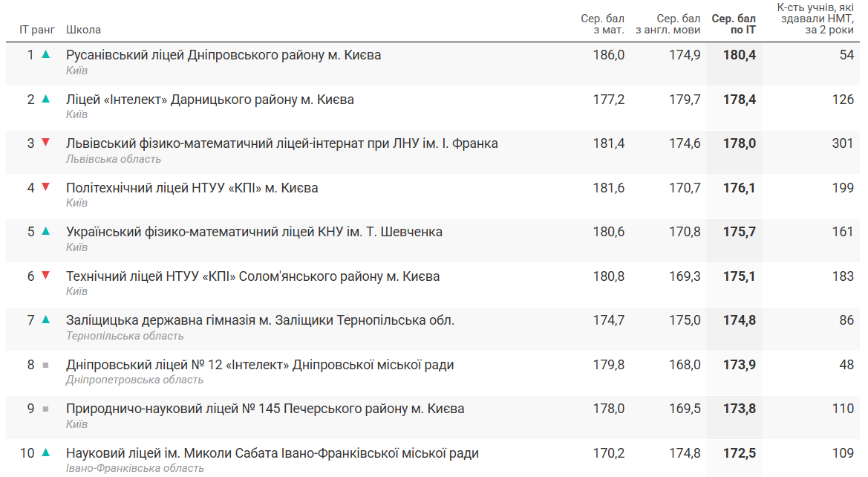Click the green up arrow beside rank 7
The height and width of the screenshot is (477, 868).
(x=45, y=320)
